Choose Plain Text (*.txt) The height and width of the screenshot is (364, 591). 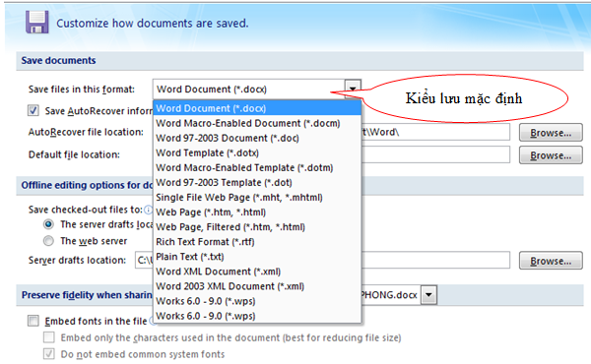(257, 257)
